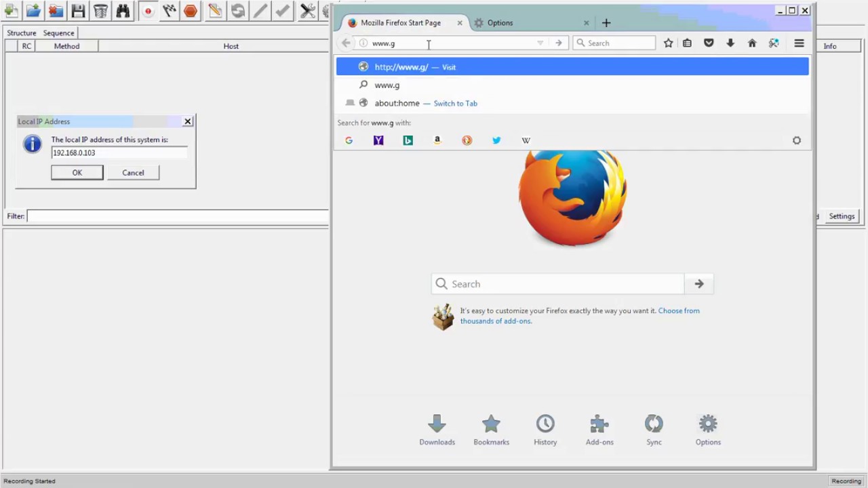This screenshot has height=488, width=868.
Task: Open a session with the blue folder icon
Action: 33,11
